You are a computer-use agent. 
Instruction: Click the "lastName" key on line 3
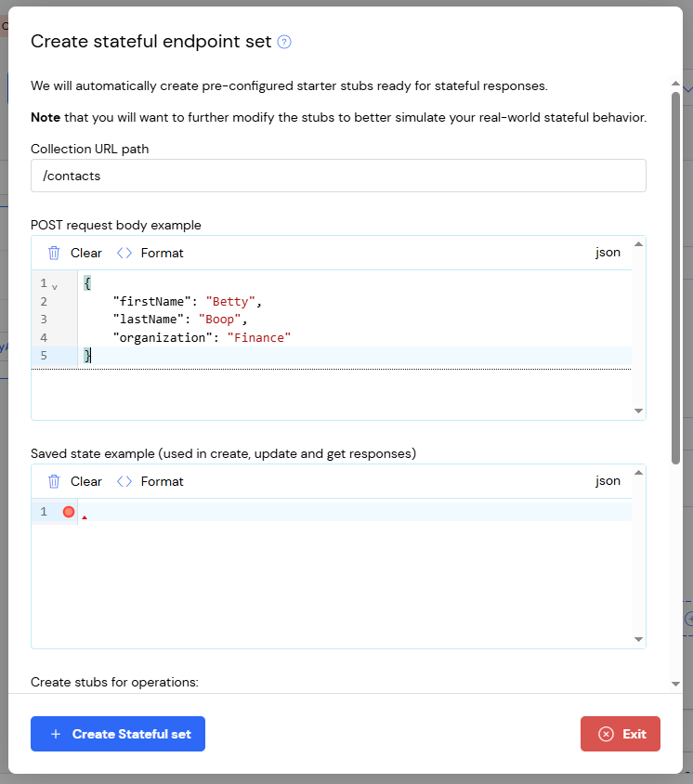pos(149,320)
